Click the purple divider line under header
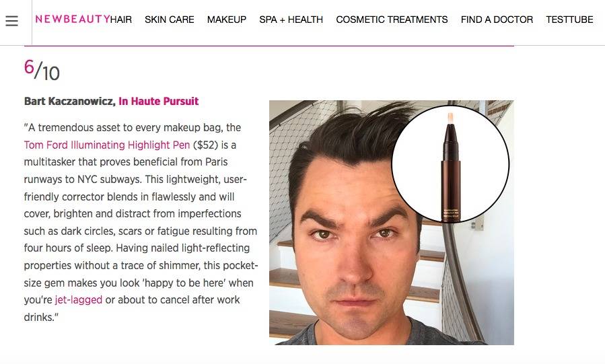 (x=269, y=46)
